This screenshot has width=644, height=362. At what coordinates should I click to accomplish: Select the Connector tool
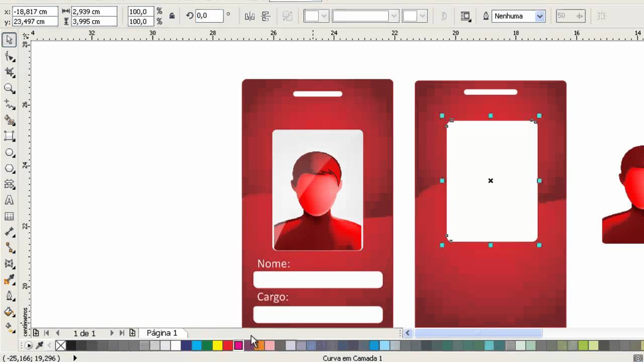[9, 248]
